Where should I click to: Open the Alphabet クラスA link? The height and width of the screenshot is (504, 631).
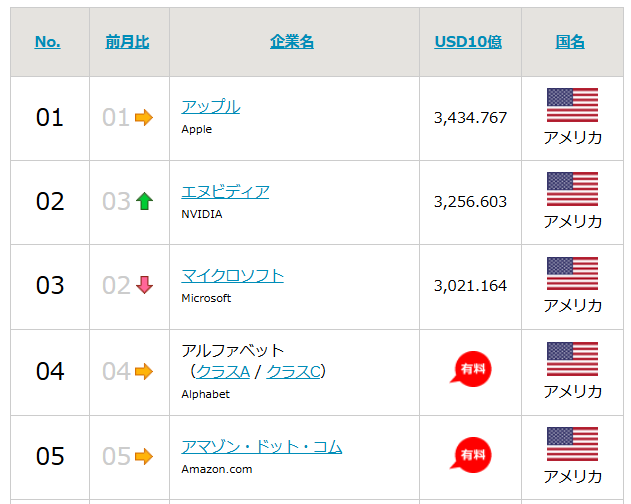click(x=223, y=371)
